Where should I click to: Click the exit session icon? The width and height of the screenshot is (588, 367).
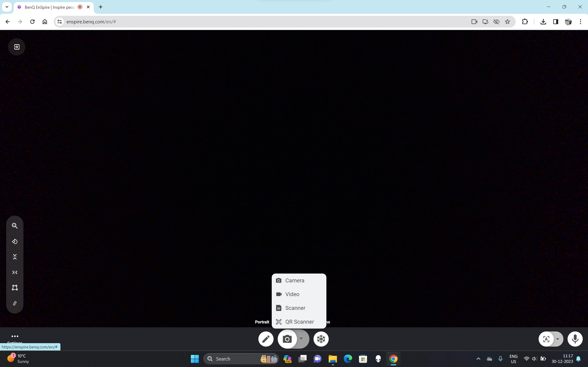[17, 47]
